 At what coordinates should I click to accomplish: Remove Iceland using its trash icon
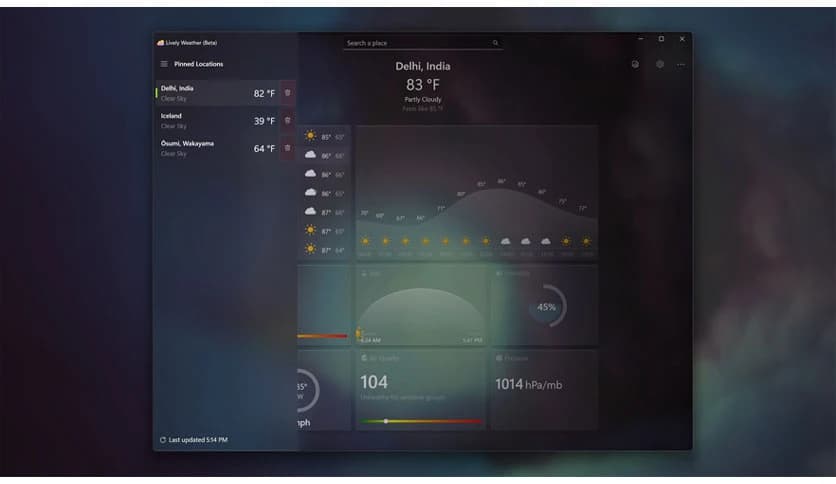click(x=287, y=120)
